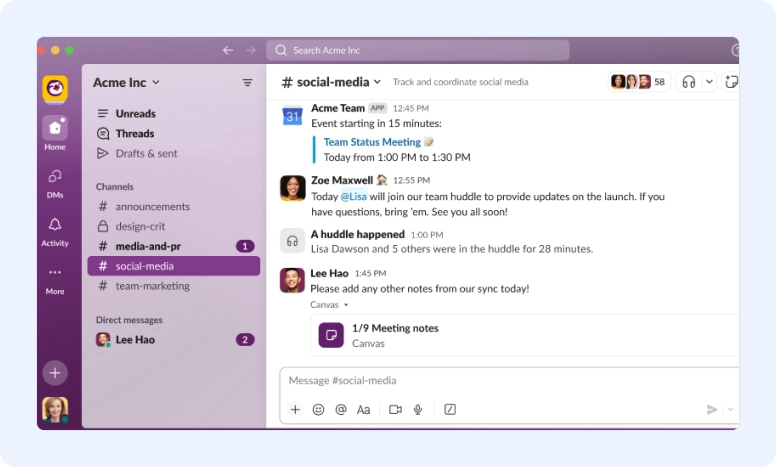Click the huddle happened headphones icon

[292, 241]
